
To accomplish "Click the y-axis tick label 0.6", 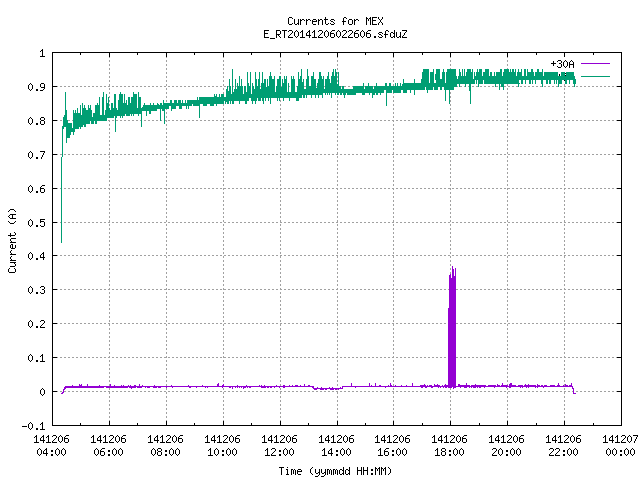I will click(36, 189).
